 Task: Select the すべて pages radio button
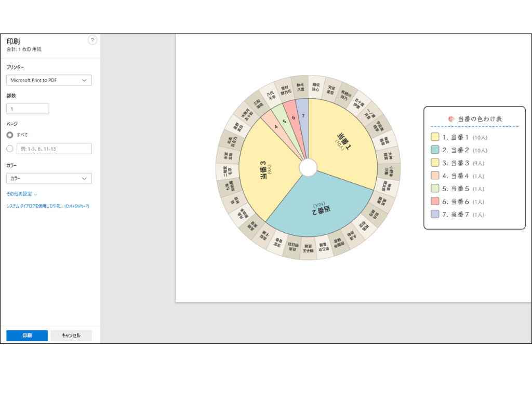pos(10,135)
